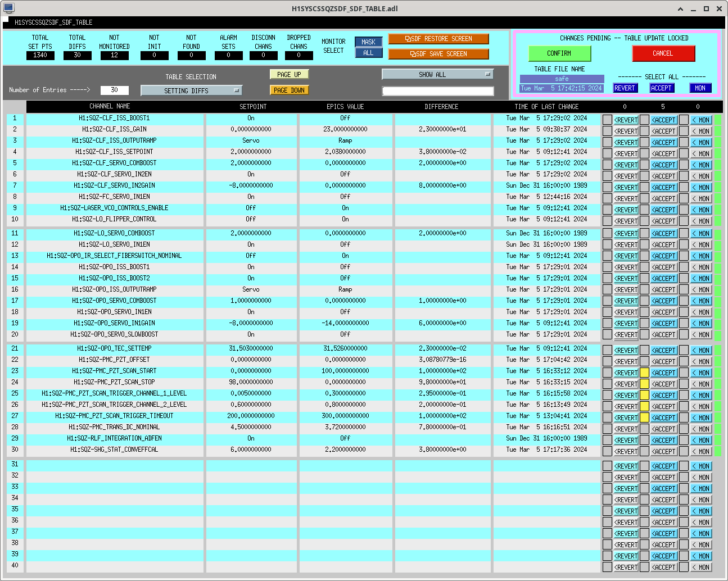
Task: Check the MON box for H1:SQZ-CLF_SERVO_IN2GAIN
Action: tap(684, 187)
